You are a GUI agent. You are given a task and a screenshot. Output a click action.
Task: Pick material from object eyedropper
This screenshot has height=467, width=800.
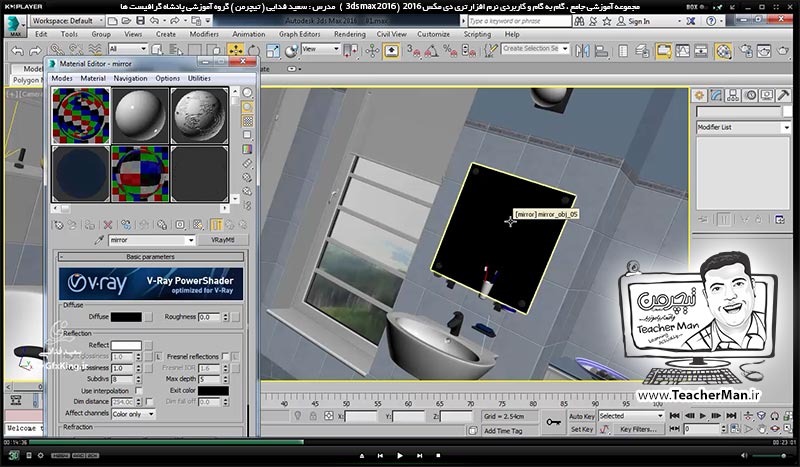pyautogui.click(x=99, y=240)
